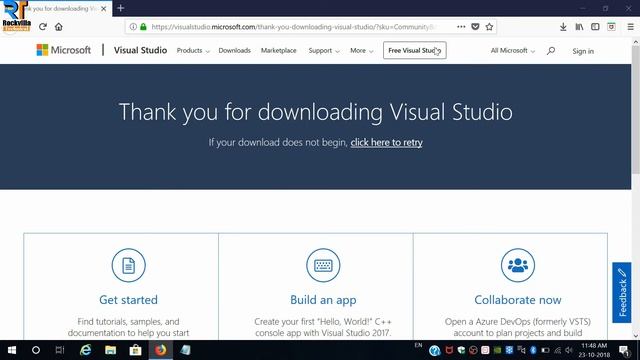
Task: Click the site search magnifier icon
Action: tap(551, 51)
